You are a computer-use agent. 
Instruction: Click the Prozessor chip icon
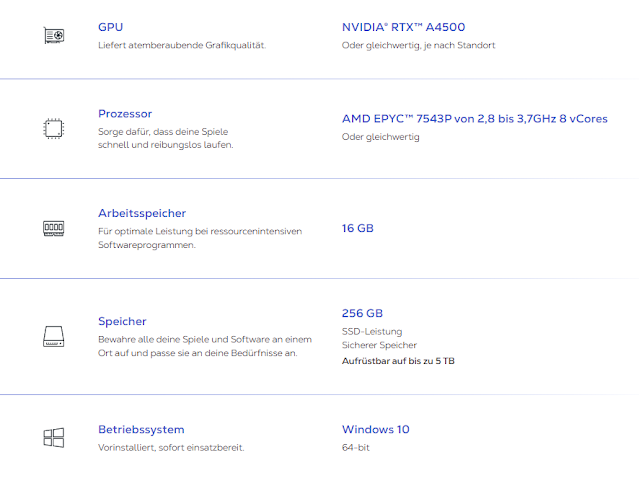(54, 129)
